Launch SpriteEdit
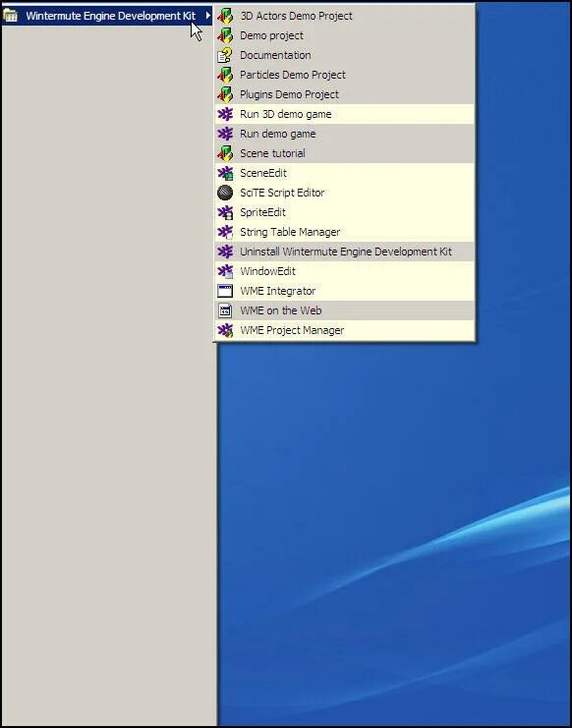 click(345, 212)
